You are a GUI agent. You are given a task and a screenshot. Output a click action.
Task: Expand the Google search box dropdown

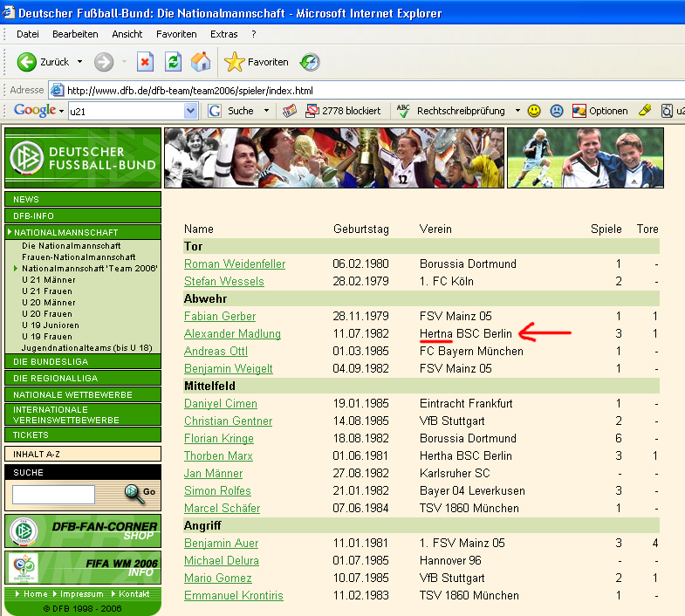coord(190,111)
